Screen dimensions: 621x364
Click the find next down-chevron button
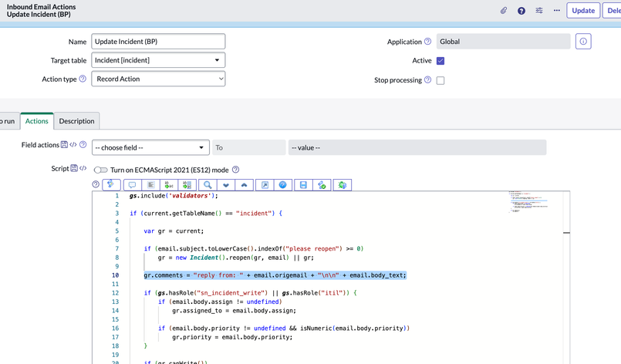click(x=226, y=185)
